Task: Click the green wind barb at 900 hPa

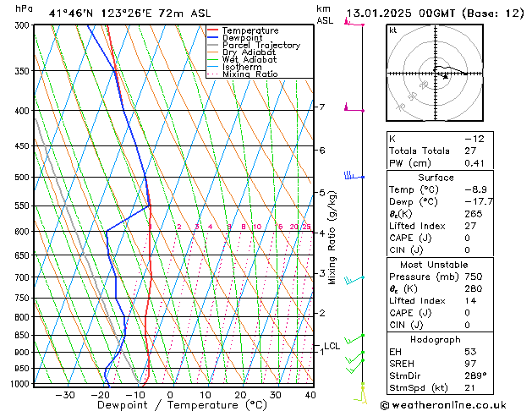Action: (x=354, y=358)
